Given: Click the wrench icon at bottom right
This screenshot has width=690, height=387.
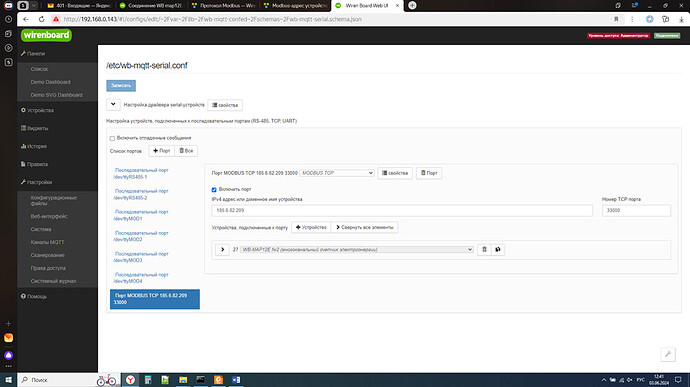Looking at the screenshot, I should click(668, 354).
